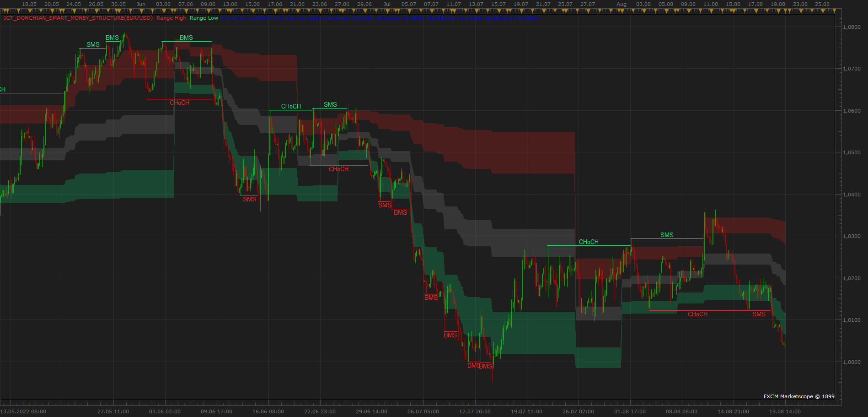Click the 1,0100 price axis label

coord(852,320)
